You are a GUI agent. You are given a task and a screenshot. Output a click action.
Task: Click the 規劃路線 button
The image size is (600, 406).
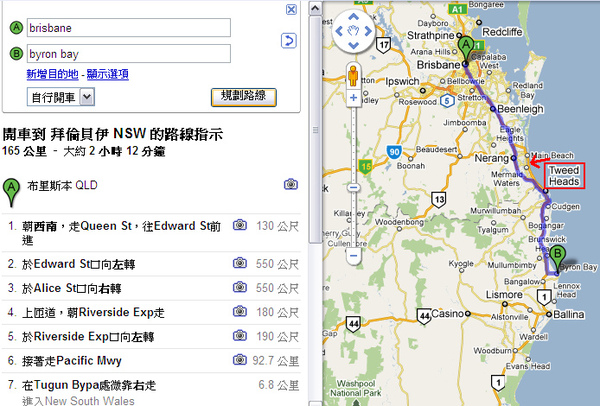(x=243, y=97)
